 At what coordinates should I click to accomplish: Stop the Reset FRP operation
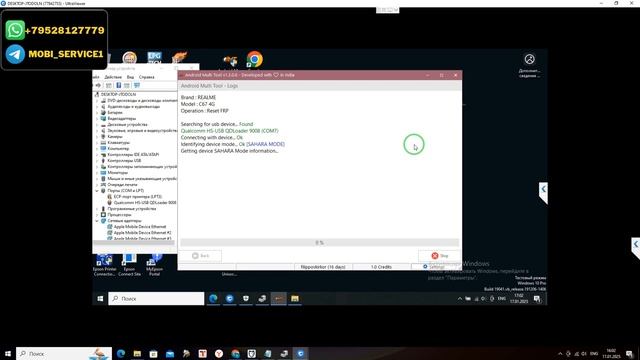(440, 256)
